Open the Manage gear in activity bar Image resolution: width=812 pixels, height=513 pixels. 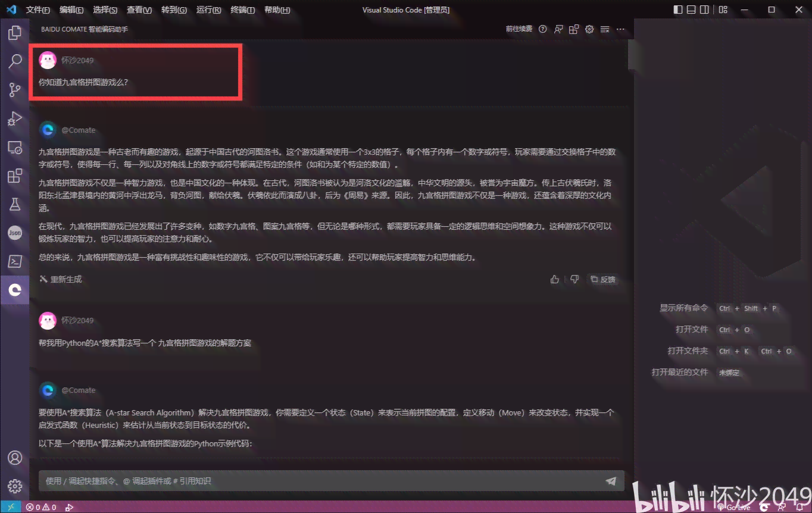pos(15,486)
